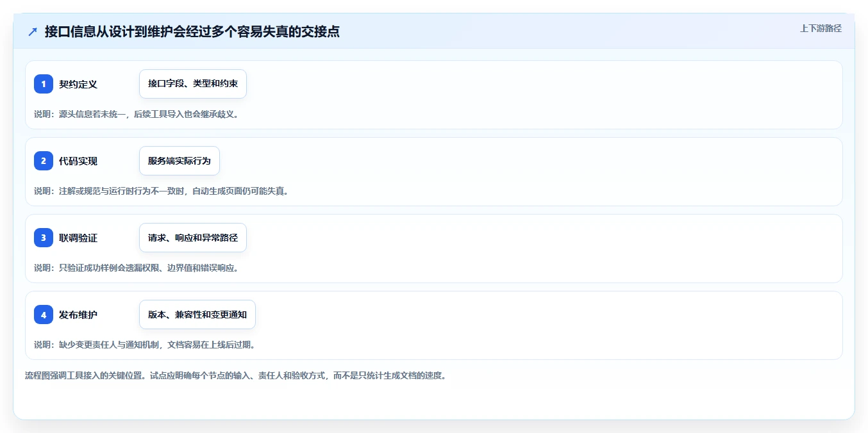Click the note starting 说明：源头信息若未统一
Screen dimensions: 868x433
pyautogui.click(x=137, y=114)
